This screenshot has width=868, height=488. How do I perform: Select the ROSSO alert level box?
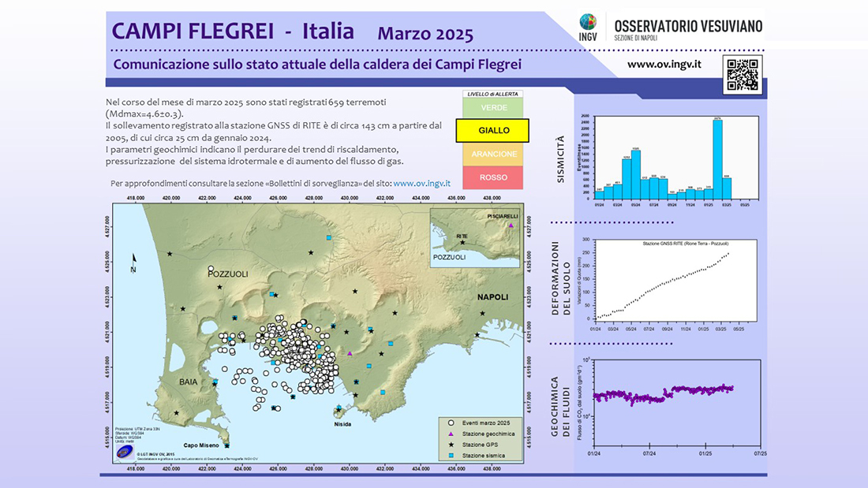(x=493, y=178)
